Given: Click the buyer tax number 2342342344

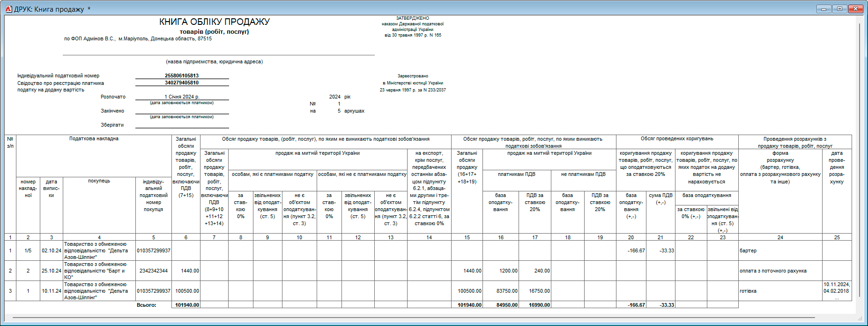Looking at the screenshot, I should [154, 271].
